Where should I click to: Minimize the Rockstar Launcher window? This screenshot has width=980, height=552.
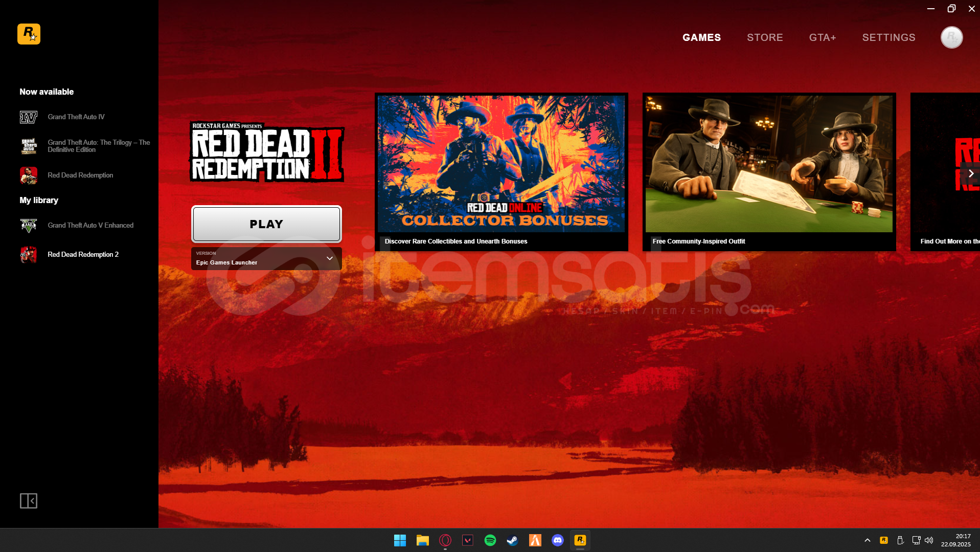[930, 9]
